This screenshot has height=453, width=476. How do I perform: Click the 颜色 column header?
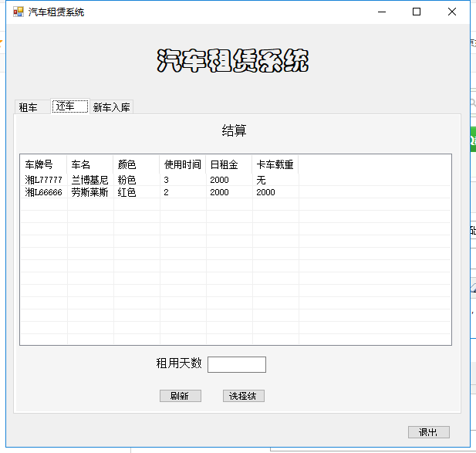pos(137,164)
